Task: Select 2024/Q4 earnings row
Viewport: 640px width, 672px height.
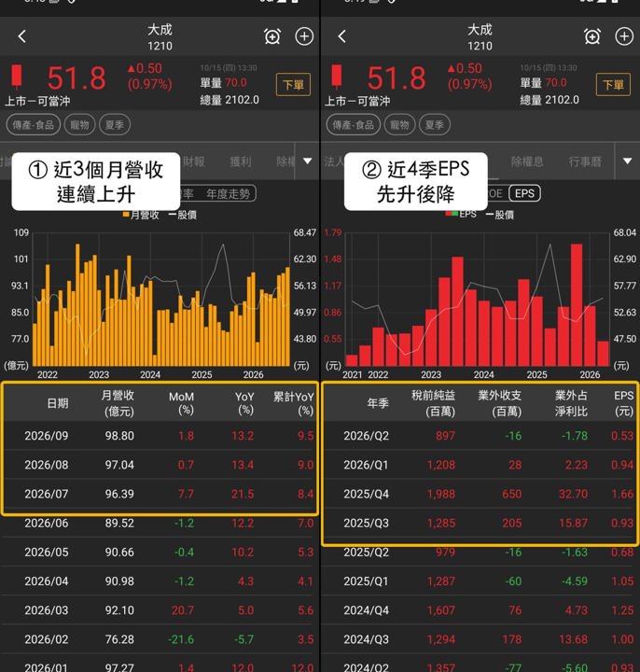Action: (480, 610)
